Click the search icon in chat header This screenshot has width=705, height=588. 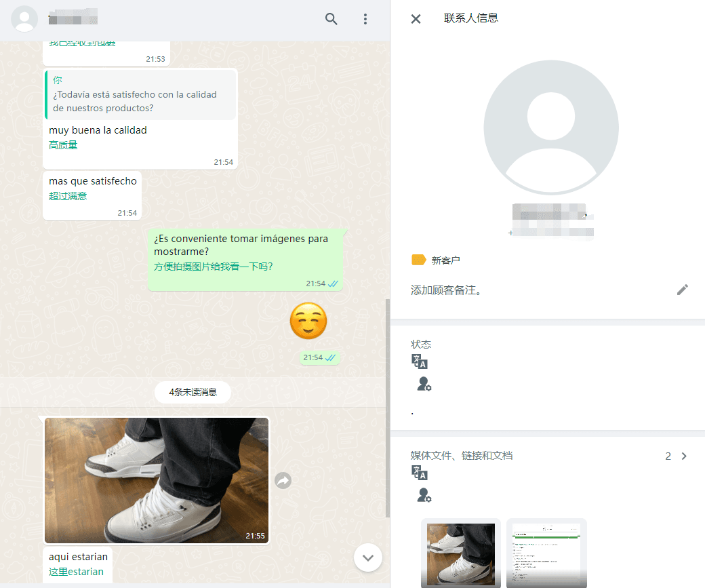click(331, 19)
